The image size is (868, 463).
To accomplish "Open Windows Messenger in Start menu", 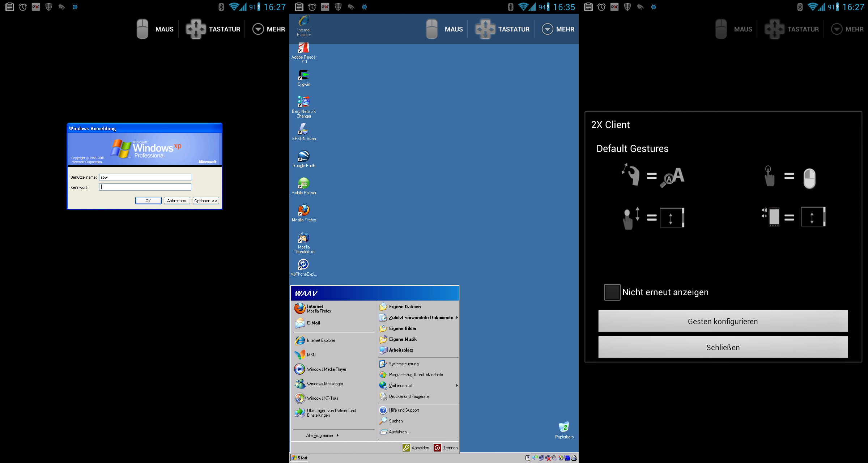I will coord(333,384).
